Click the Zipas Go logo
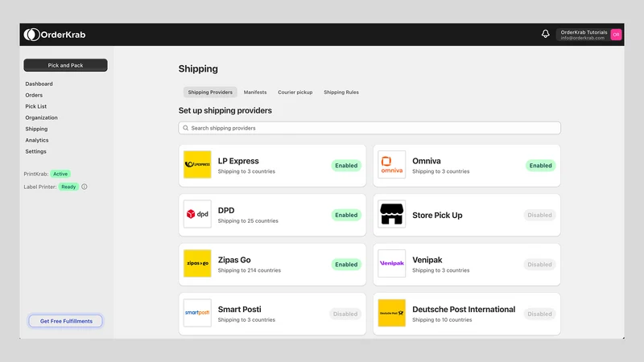Screen dimensions: 644x362 click(197, 263)
